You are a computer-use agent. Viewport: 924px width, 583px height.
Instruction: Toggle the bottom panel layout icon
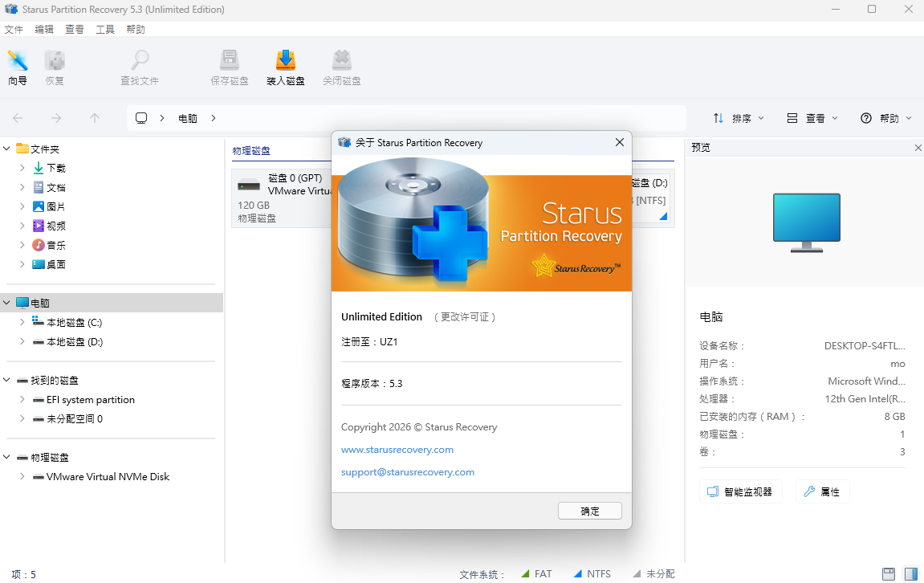coord(889,573)
